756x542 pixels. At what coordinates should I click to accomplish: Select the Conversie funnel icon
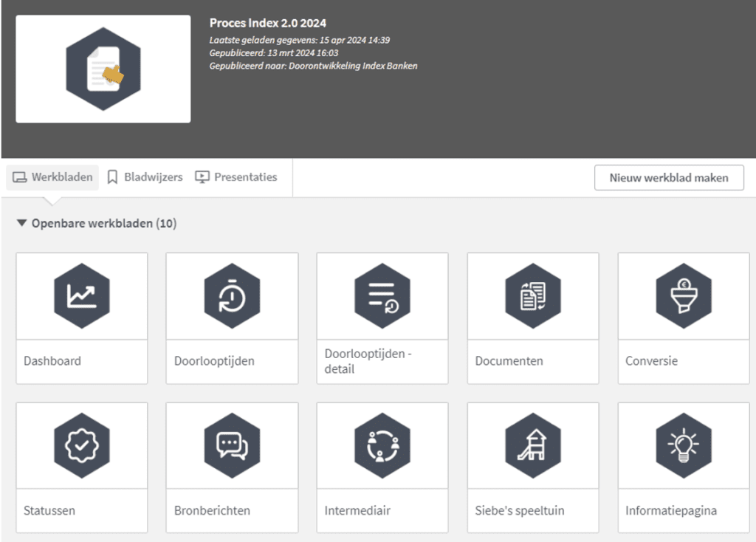[683, 296]
